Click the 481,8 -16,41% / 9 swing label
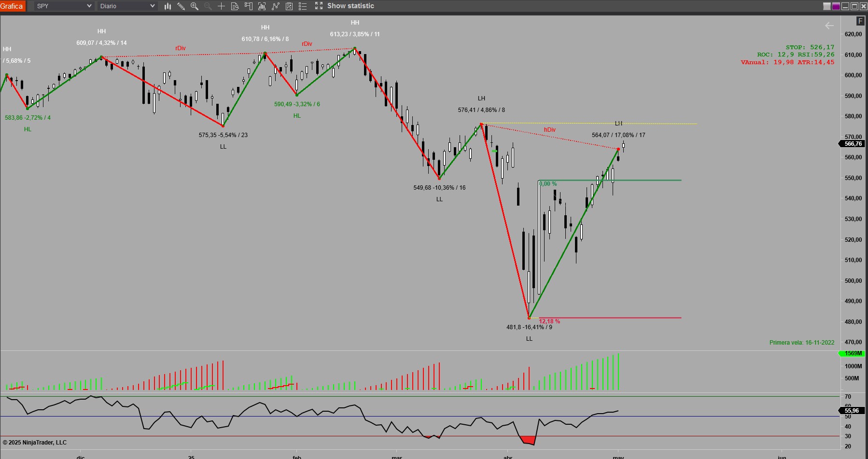 point(529,327)
